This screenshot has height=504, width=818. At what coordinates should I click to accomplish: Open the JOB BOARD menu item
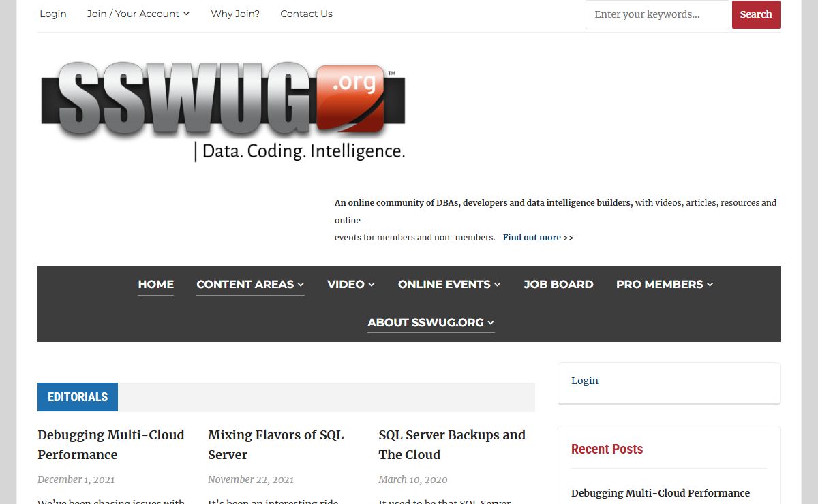coord(558,285)
